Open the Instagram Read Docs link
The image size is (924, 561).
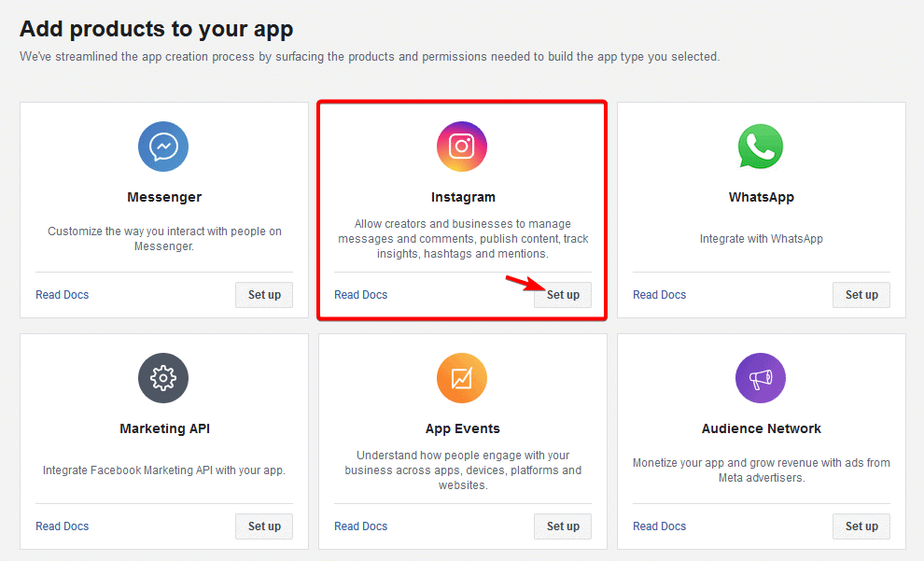click(360, 294)
